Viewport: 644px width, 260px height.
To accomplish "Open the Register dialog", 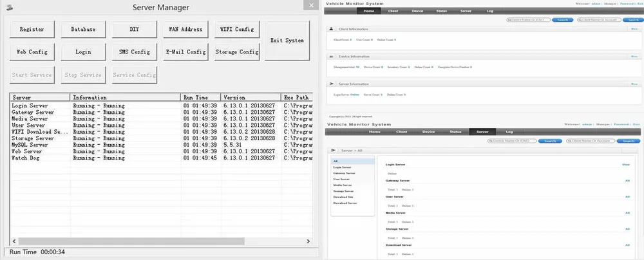I will [x=32, y=30].
